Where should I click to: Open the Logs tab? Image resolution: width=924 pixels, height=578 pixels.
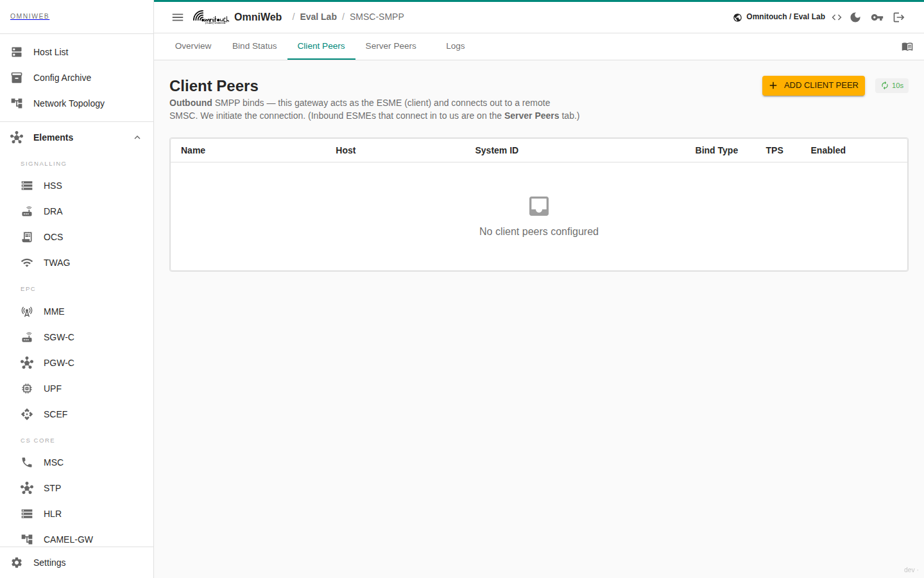456,46
